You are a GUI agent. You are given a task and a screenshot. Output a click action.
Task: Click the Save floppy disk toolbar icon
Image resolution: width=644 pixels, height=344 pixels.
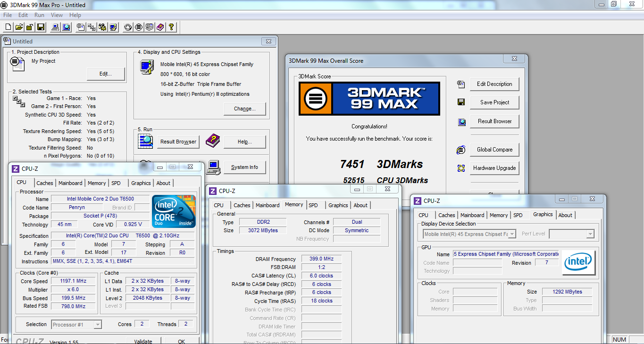(x=41, y=27)
